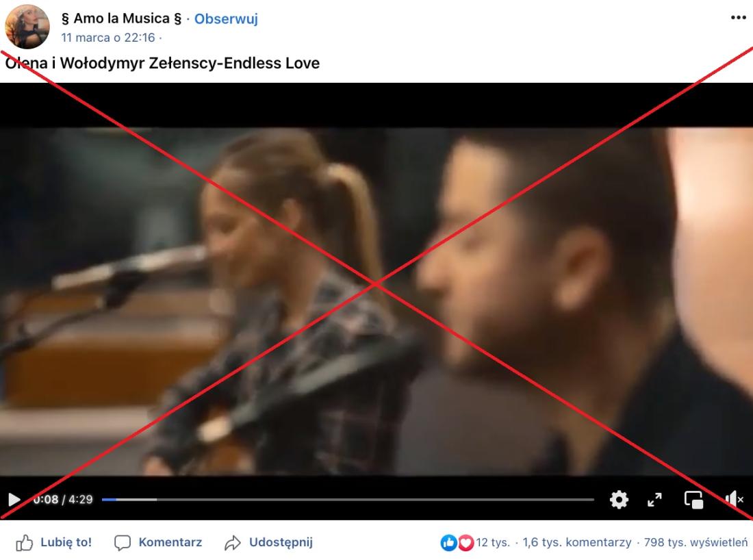
Task: View the 12 tys. reactions list
Action: [475, 543]
